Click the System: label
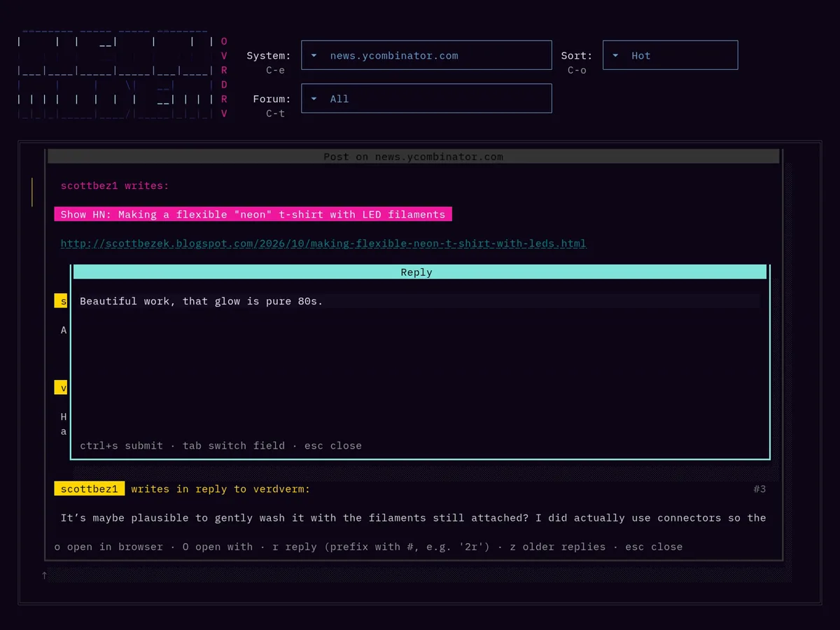The image size is (840, 630). click(x=269, y=55)
